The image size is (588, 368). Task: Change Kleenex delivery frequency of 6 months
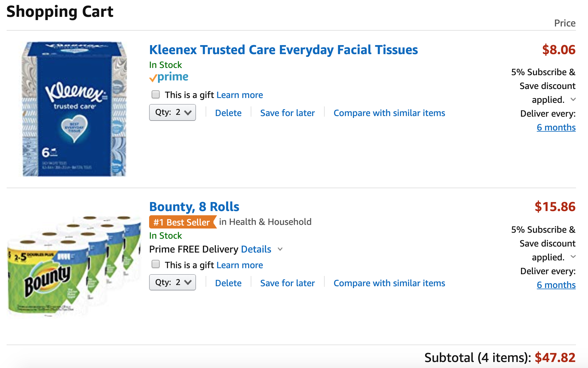point(556,127)
